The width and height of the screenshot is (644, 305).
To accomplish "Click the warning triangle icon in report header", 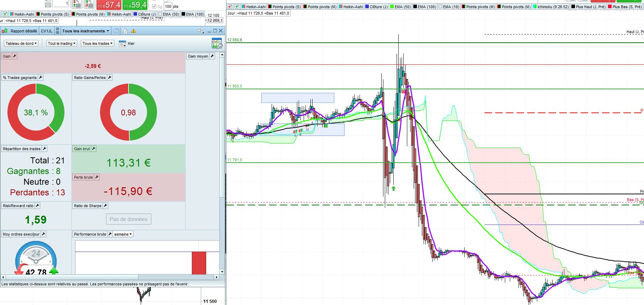I will pyautogui.click(x=133, y=31).
